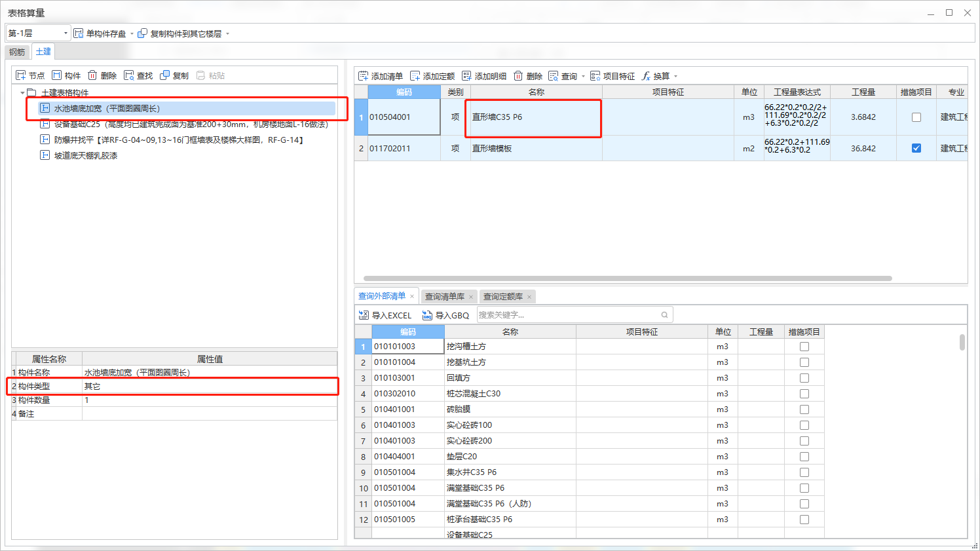
Task: Click the 节点 (node) toolbar icon
Action: (20, 75)
